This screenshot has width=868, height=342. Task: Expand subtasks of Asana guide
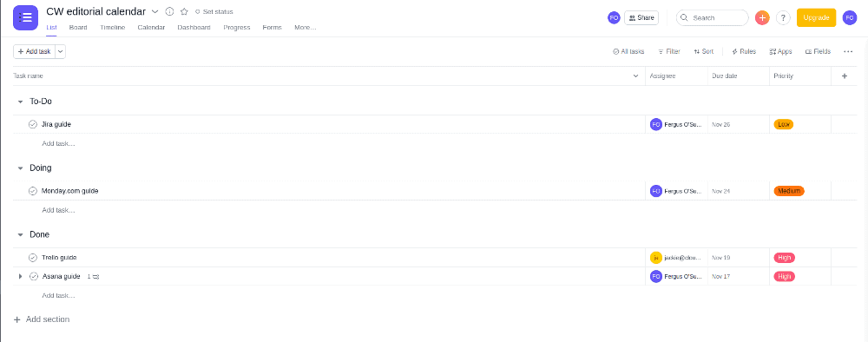pos(21,276)
